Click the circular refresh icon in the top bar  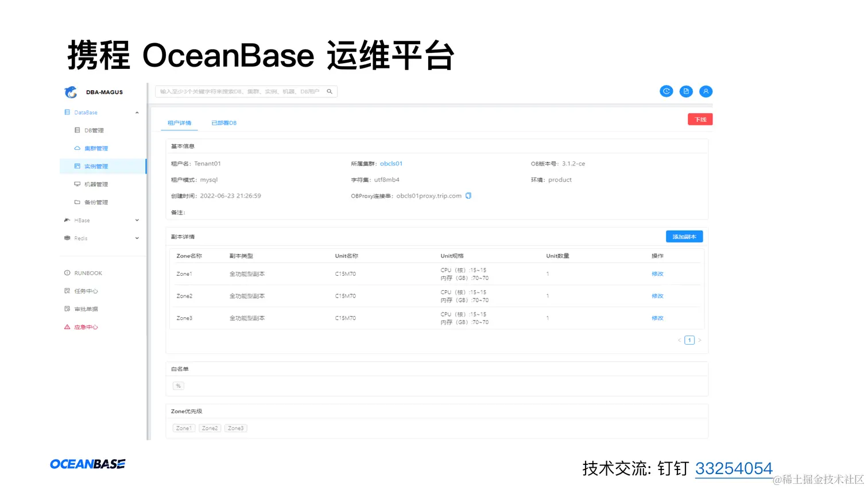pyautogui.click(x=666, y=91)
